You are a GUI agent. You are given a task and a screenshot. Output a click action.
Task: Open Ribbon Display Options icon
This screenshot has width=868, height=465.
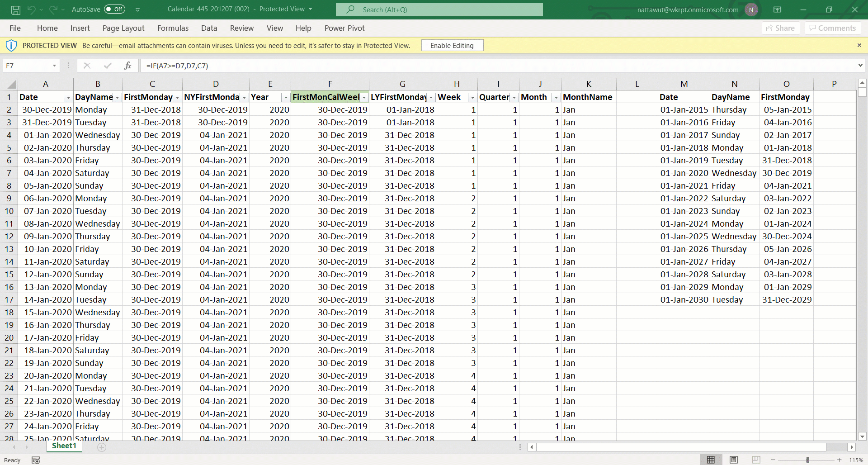(x=778, y=9)
